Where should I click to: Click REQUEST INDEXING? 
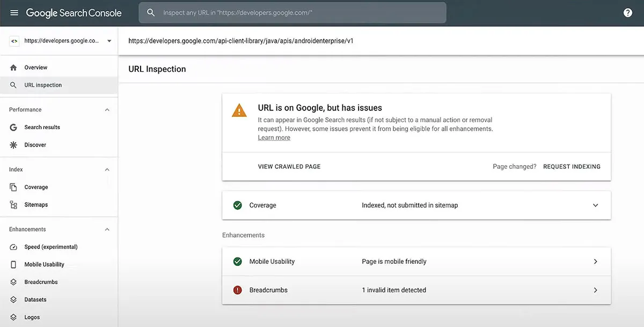point(572,166)
